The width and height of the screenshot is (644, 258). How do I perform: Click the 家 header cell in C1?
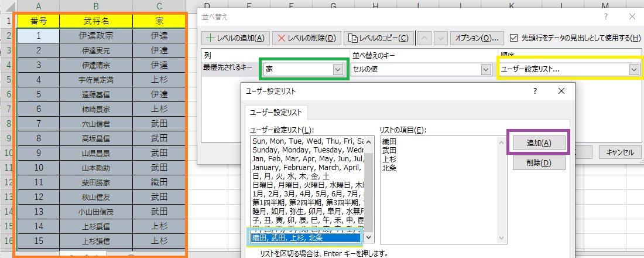tap(159, 21)
